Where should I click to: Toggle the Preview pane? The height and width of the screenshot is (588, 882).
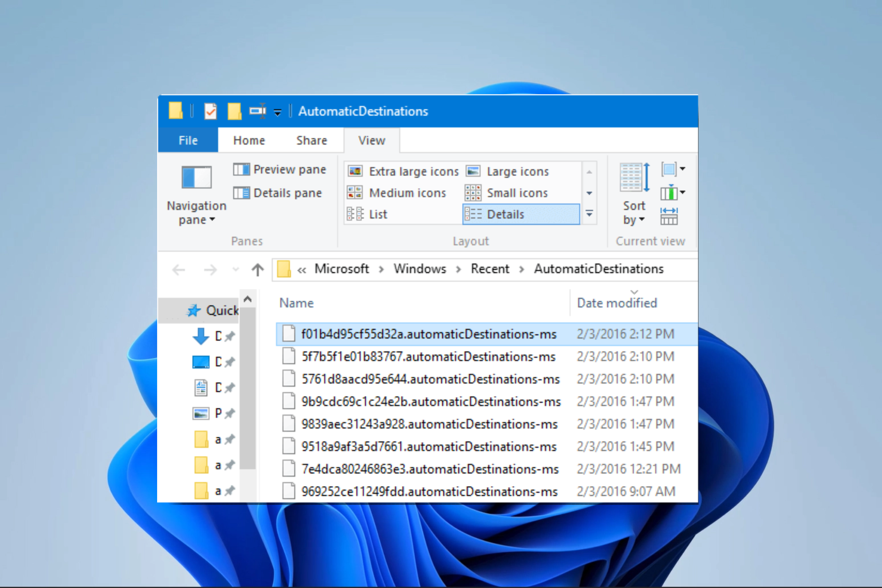(x=279, y=170)
